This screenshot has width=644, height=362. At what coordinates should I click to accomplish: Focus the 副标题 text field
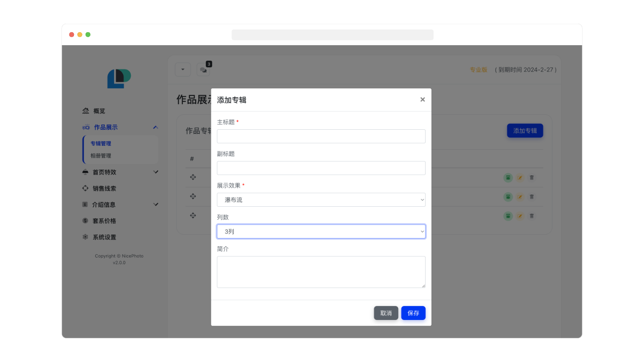click(x=321, y=168)
